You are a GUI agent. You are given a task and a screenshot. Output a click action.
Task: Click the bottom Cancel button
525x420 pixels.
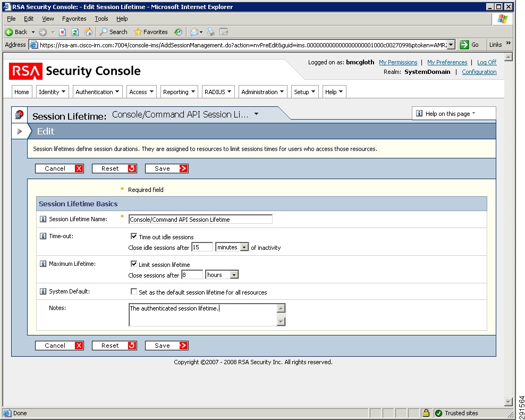point(60,346)
